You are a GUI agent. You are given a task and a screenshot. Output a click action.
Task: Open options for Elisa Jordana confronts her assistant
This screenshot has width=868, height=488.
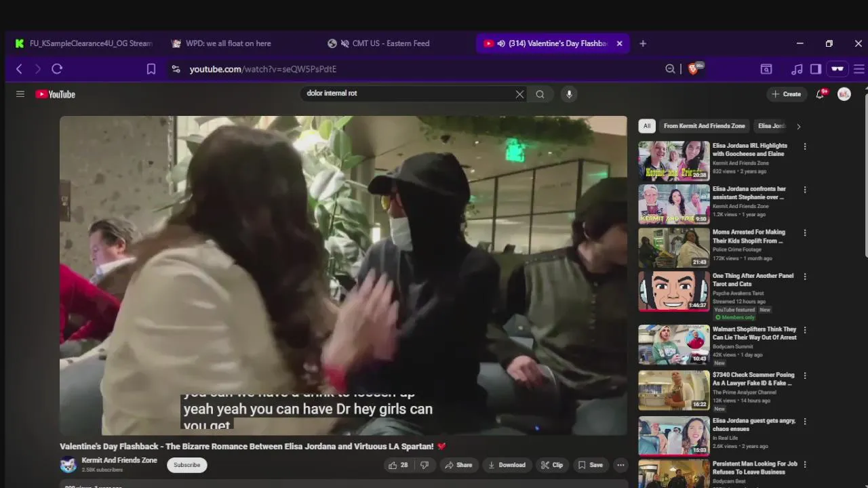[805, 190]
